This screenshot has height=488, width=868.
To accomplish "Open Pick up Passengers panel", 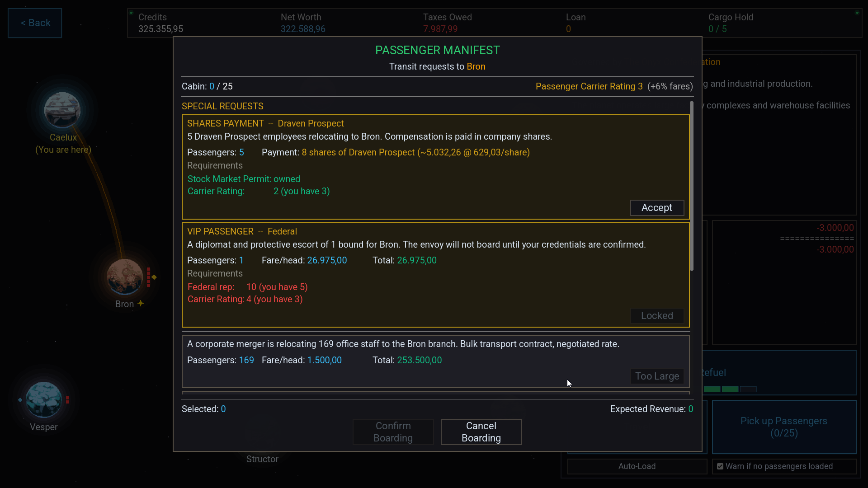I will click(784, 427).
